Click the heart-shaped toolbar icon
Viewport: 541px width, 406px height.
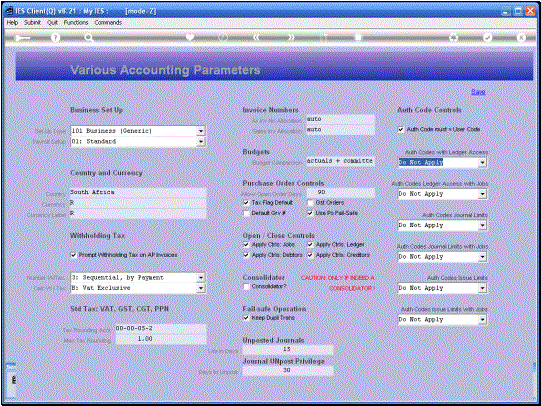[190, 37]
